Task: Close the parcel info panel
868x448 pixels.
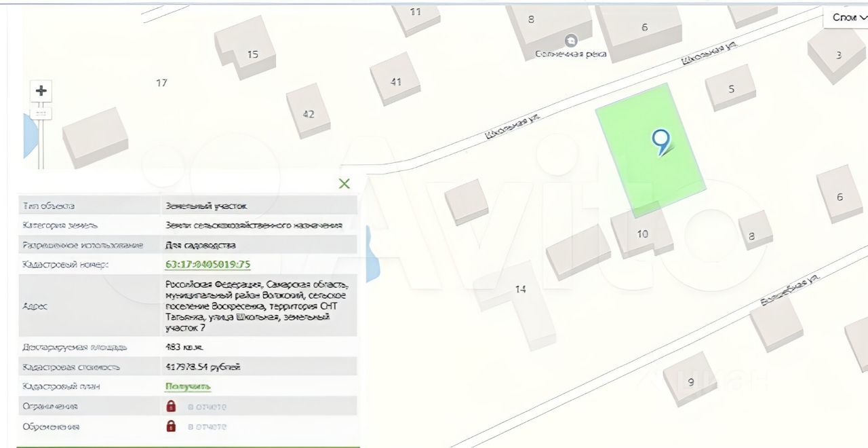Action: (344, 183)
